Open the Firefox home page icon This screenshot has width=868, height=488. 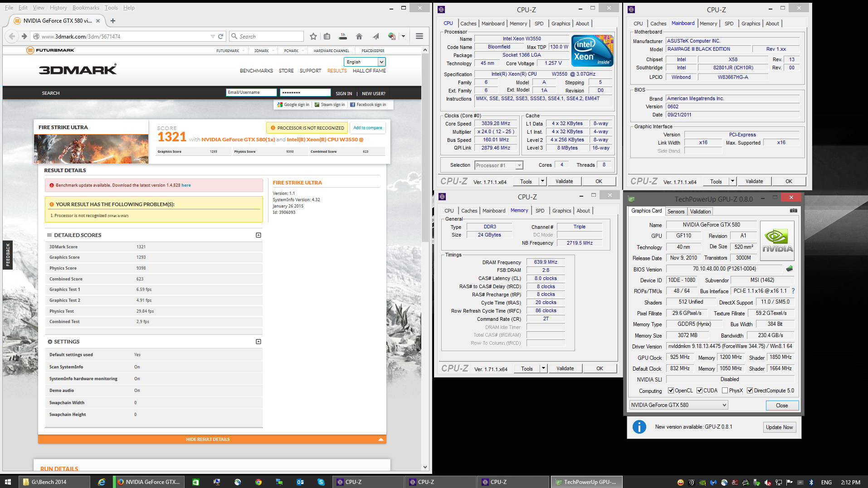click(x=359, y=36)
